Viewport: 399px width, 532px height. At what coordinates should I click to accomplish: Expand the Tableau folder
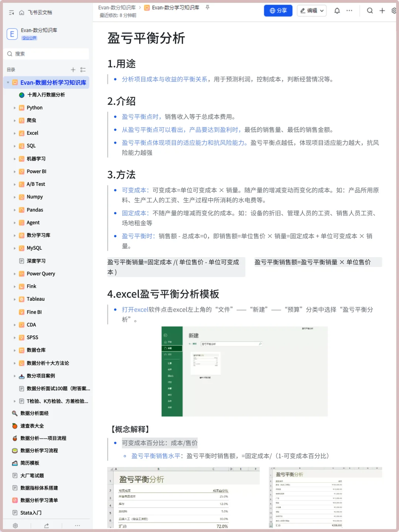tap(15, 299)
